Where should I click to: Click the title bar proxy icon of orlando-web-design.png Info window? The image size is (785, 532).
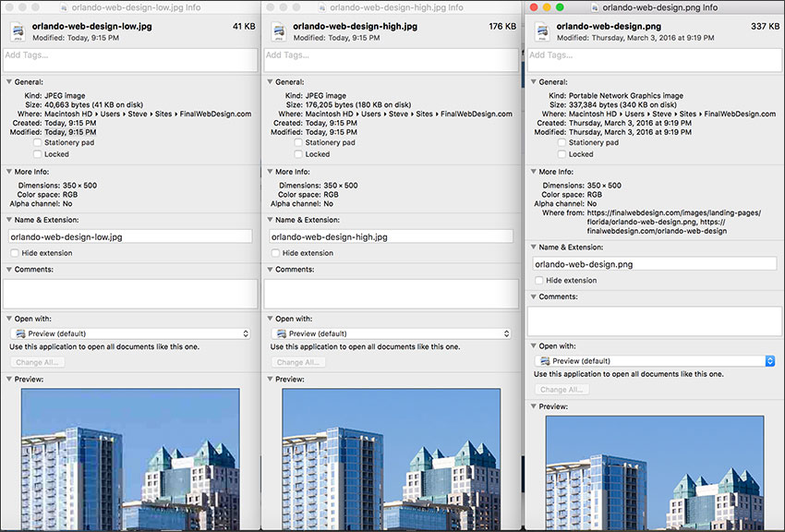point(594,7)
